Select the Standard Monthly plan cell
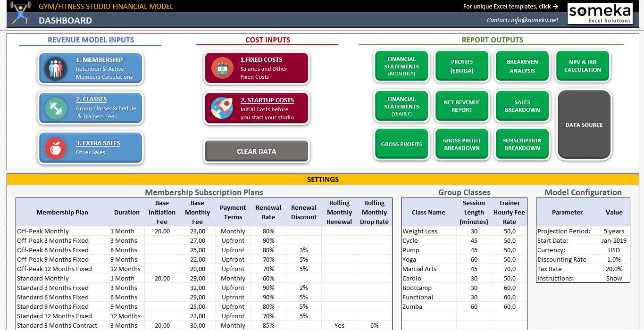The height and width of the screenshot is (330, 644). coord(62,279)
